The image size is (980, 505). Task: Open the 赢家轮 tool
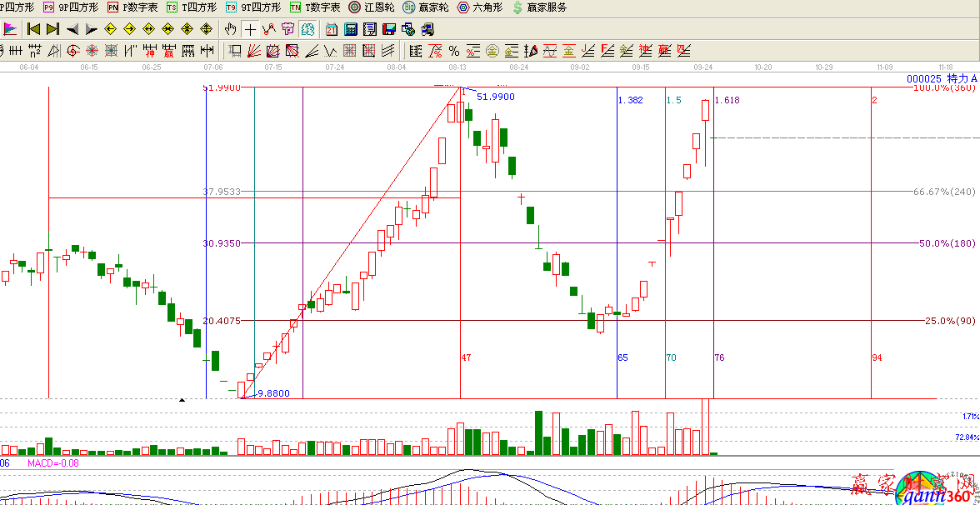[425, 7]
